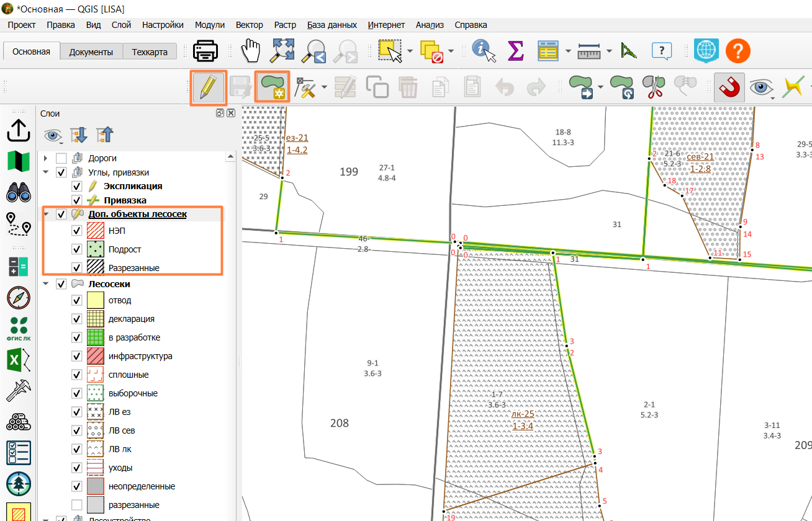Switch to the Документы tab
The image size is (812, 521).
coord(91,52)
